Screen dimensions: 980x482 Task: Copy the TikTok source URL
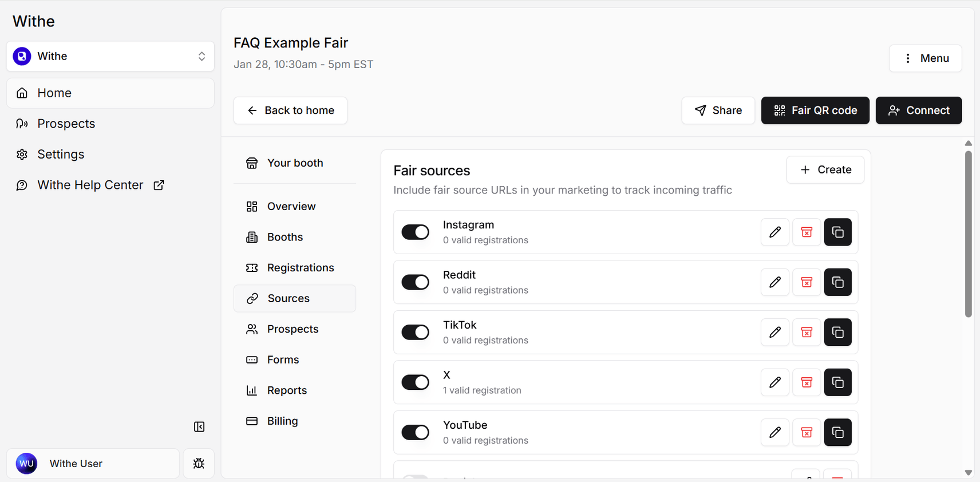click(838, 333)
